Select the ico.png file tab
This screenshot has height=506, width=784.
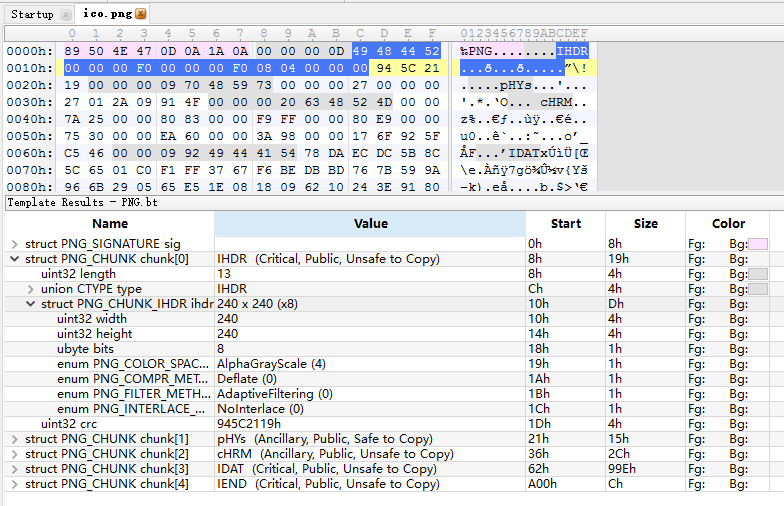[x=104, y=15]
